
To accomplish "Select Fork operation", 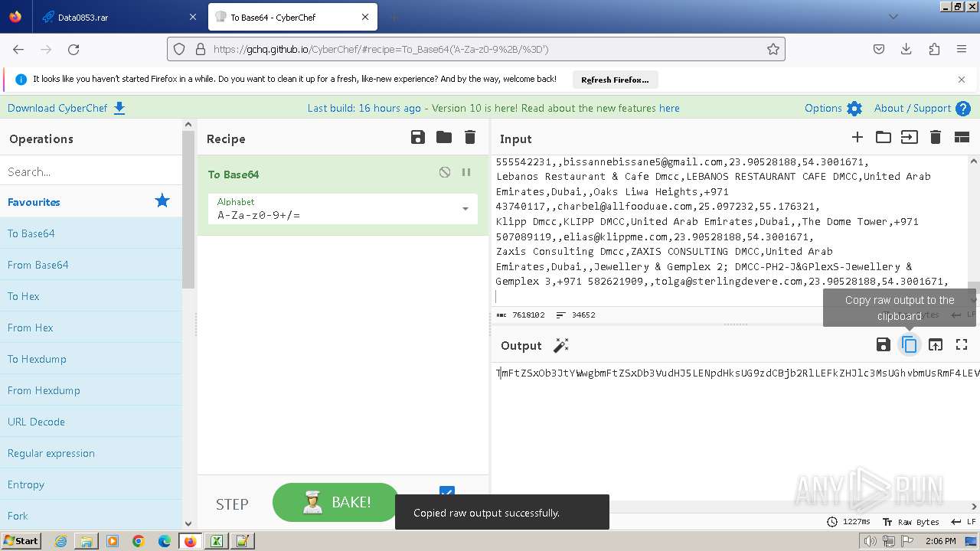I will 90,516.
